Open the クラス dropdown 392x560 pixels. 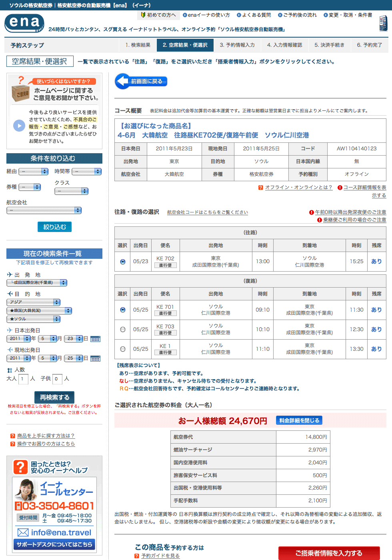pyautogui.click(x=71, y=191)
